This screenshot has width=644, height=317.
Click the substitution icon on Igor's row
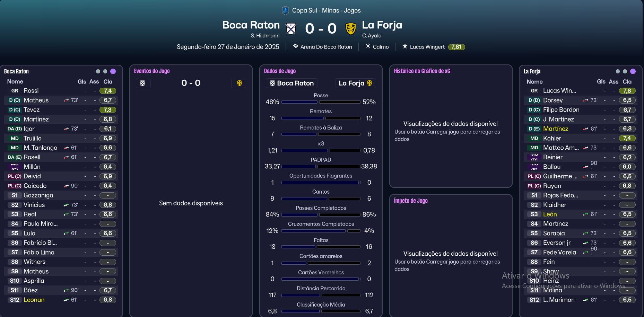coord(66,129)
